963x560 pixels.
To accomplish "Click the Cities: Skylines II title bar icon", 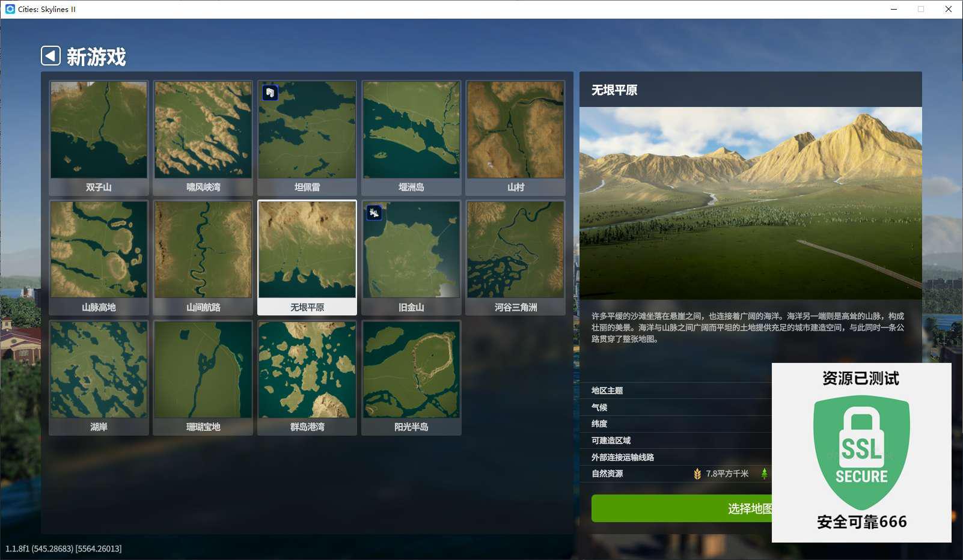I will (10, 9).
